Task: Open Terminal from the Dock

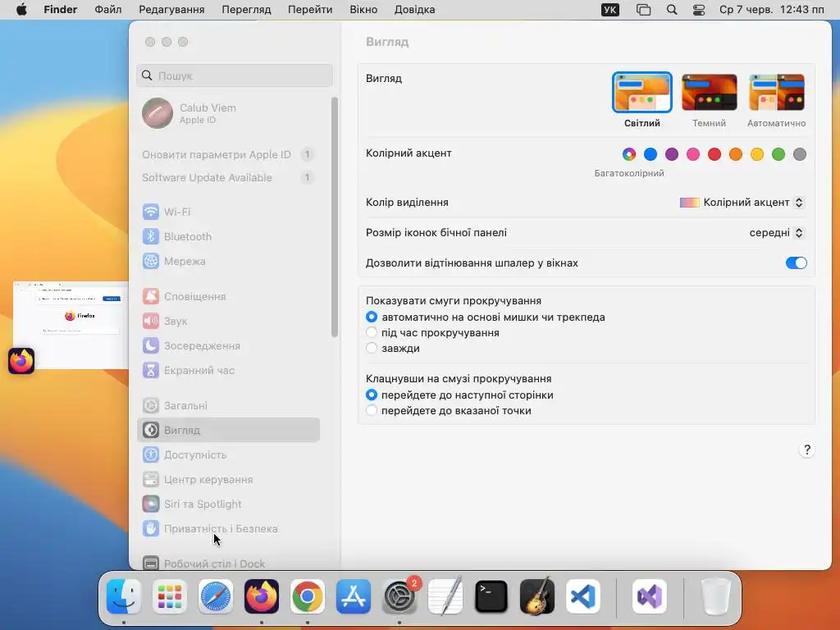Action: (x=491, y=596)
